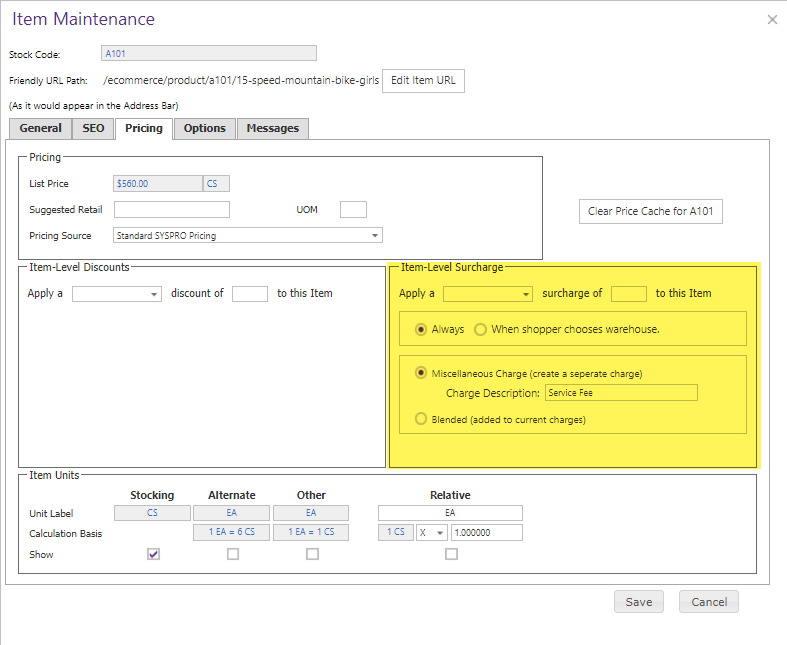
Task: Click the Item Maintenance title
Action: tap(83, 19)
